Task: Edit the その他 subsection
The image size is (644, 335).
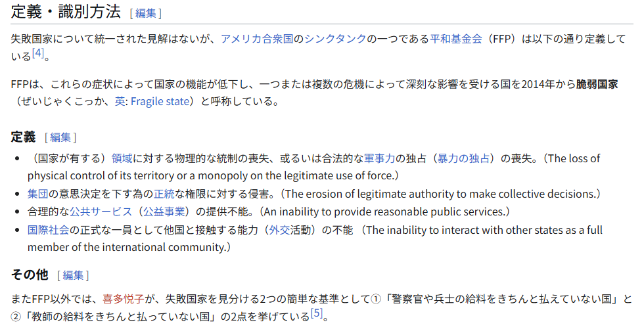Action: (73, 275)
